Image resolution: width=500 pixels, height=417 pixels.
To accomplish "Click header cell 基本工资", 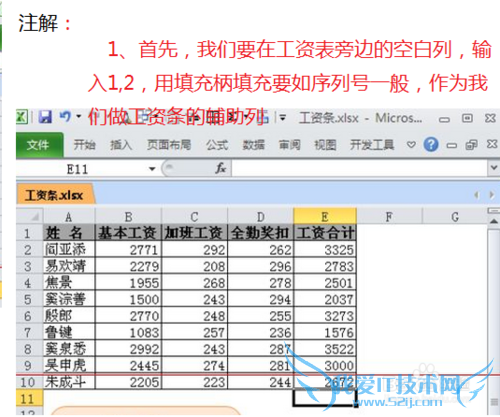I will pyautogui.click(x=128, y=233).
